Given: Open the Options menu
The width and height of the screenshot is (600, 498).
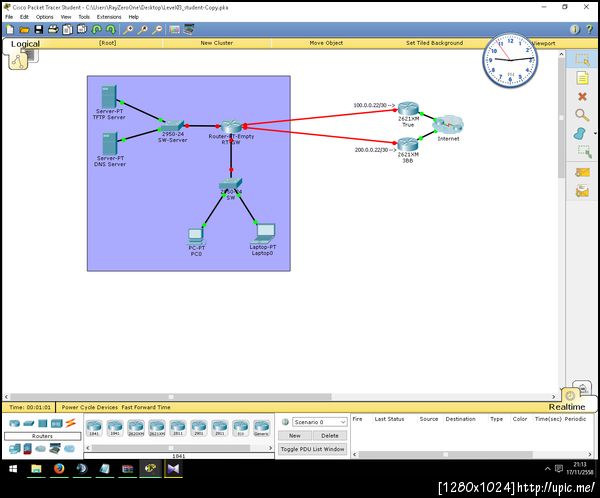Looking at the screenshot, I should pyautogui.click(x=45, y=17).
